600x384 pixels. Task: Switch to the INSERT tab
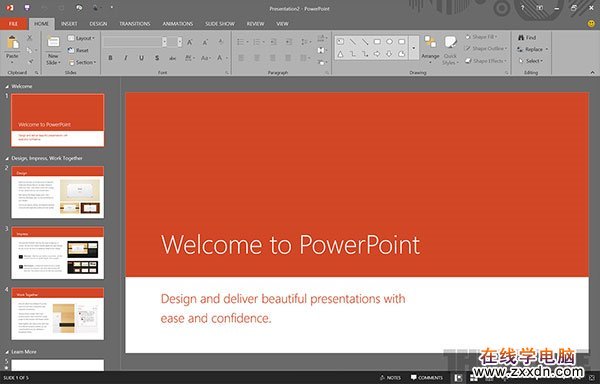tap(69, 24)
